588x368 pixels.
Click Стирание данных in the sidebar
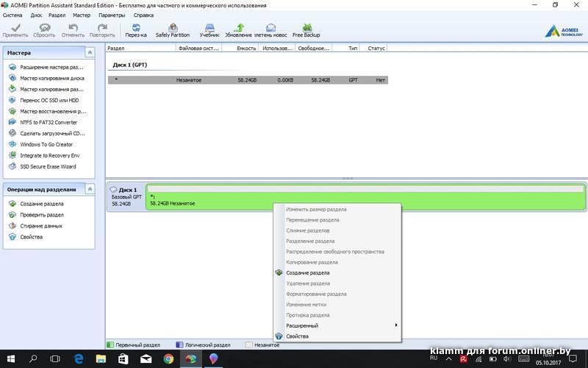[40, 226]
